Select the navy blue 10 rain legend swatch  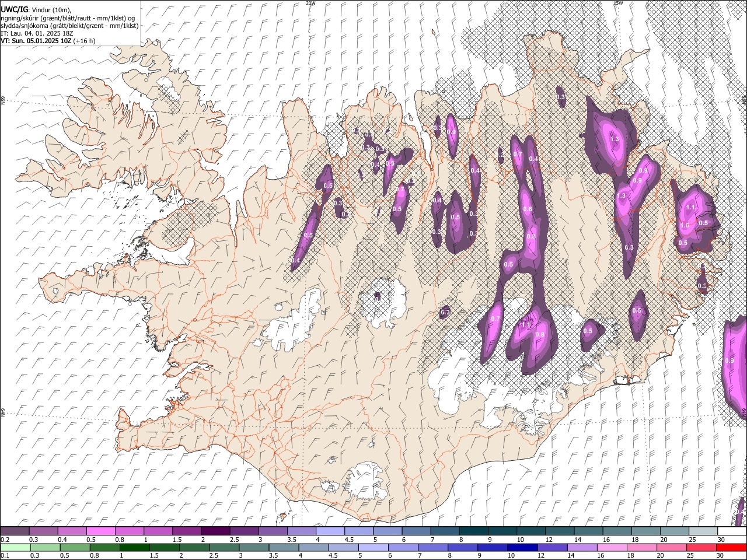(x=522, y=548)
